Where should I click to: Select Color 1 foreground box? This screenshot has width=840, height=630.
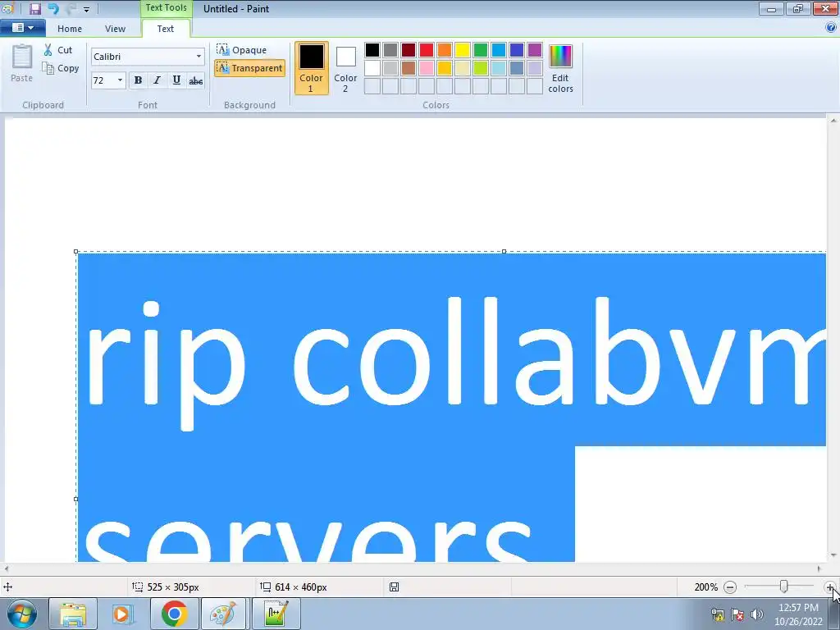311,68
